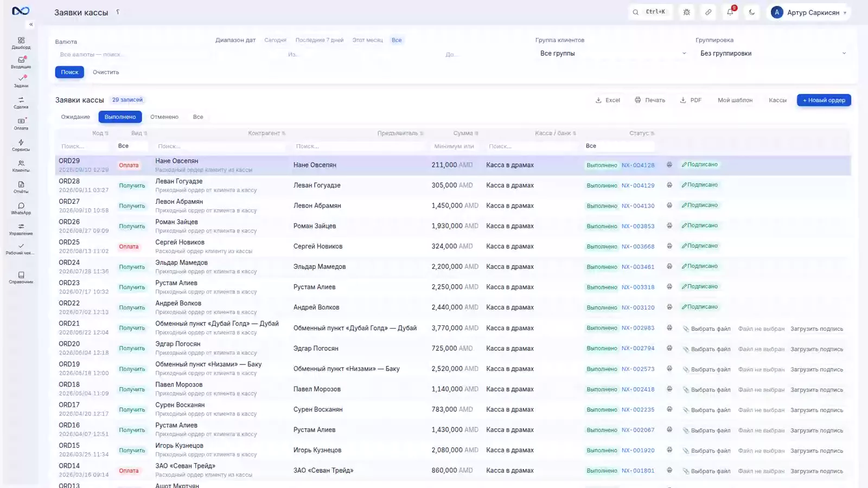Open WhatsApp from the sidebar

[x=21, y=209]
